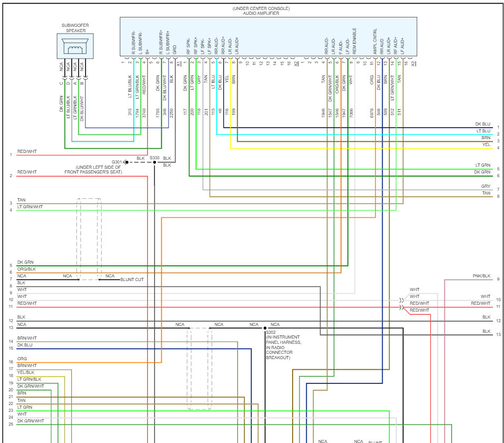Select the LF AUD+ pin label
Viewport: 504px width, 443px height.
402,46
